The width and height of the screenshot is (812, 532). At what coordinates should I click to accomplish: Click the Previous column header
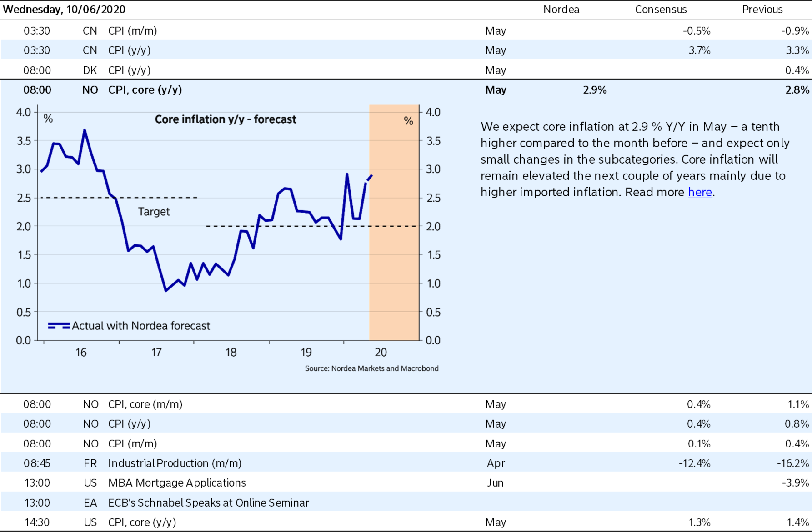[x=762, y=10]
